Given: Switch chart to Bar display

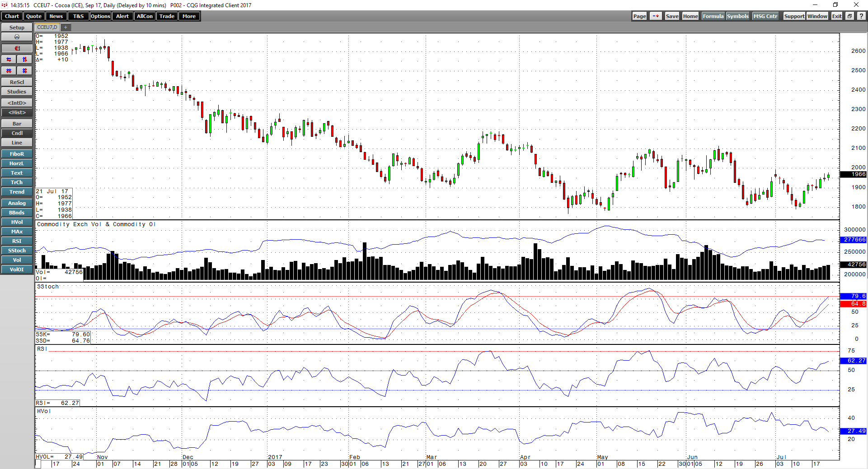Looking at the screenshot, I should (x=17, y=123).
